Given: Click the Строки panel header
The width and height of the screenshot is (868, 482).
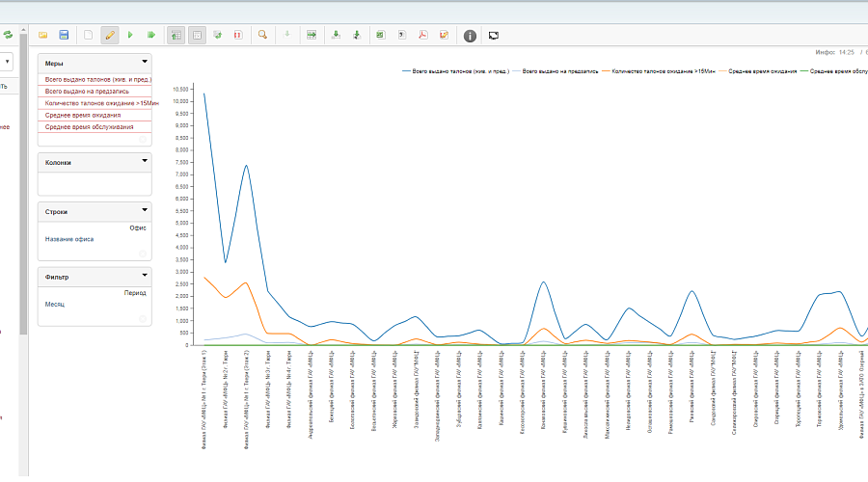Looking at the screenshot, I should point(95,211).
